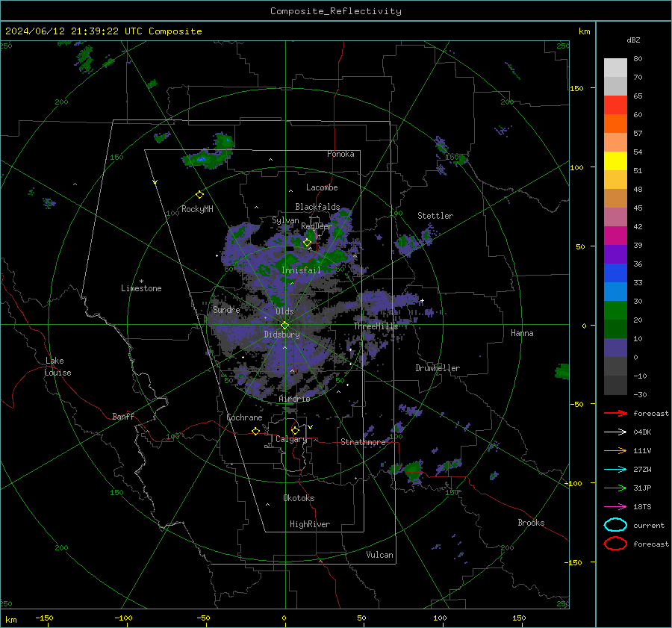Select the purple 36-39 dBZ swatch
Screen dimensions: 672x628
[x=615, y=255]
